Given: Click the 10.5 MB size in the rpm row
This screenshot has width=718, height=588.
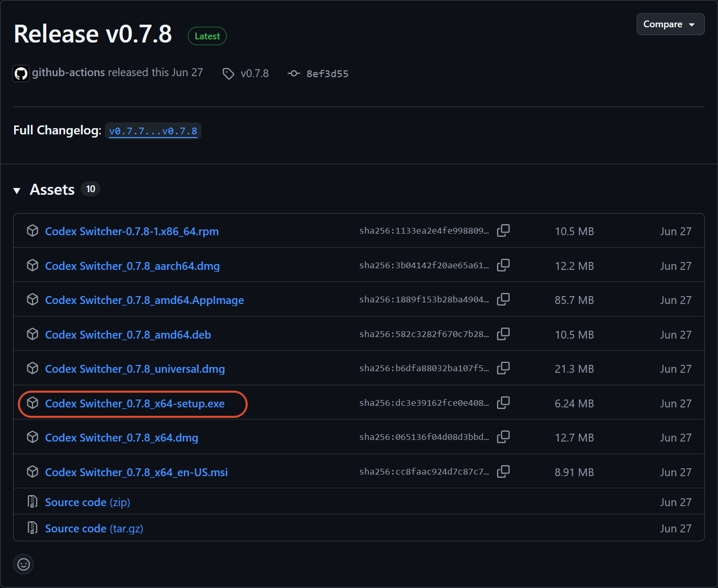Looking at the screenshot, I should click(574, 232).
